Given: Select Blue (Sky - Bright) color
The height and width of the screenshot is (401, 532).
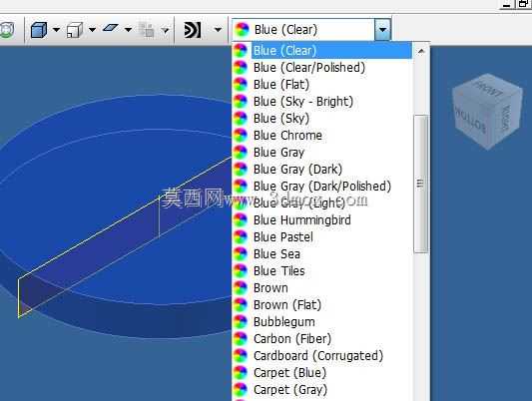Looking at the screenshot, I should [x=322, y=102].
